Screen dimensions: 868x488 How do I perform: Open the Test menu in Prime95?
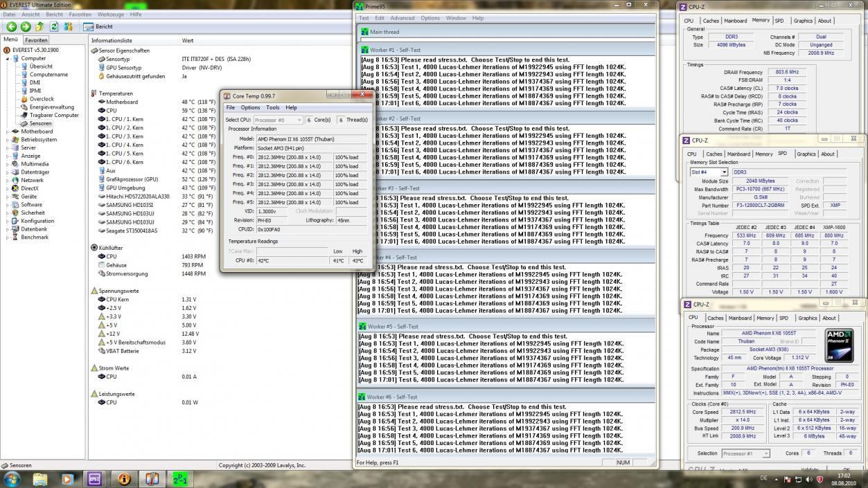364,18
